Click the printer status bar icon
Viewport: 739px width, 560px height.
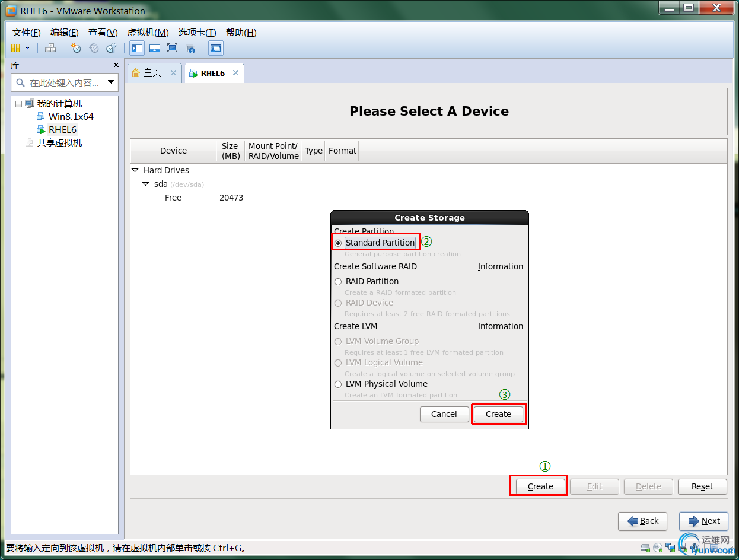(x=681, y=548)
